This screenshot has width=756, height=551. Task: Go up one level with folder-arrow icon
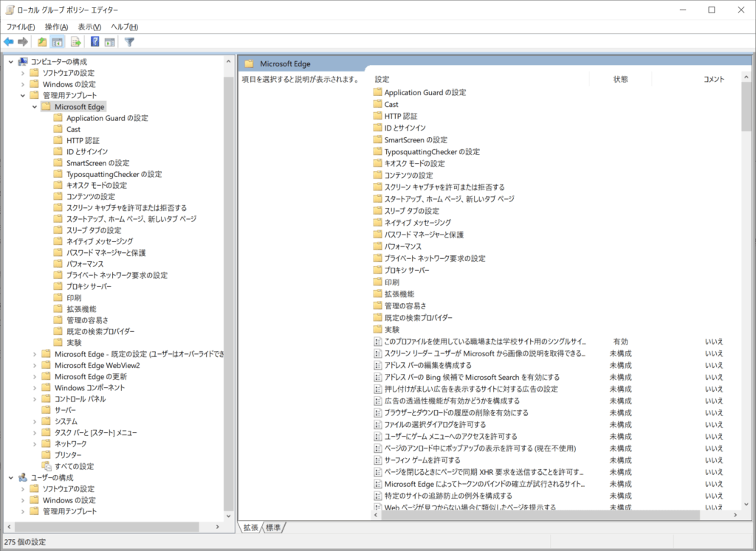(x=42, y=42)
